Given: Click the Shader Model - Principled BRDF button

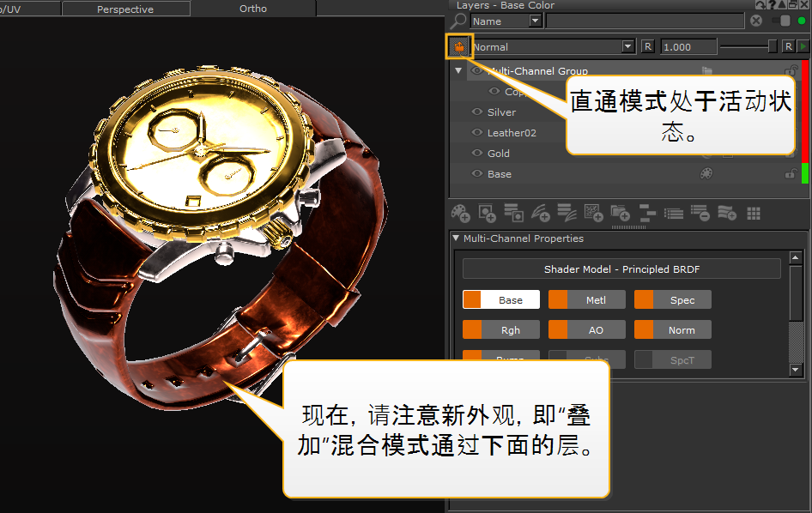Looking at the screenshot, I should pyautogui.click(x=621, y=269).
